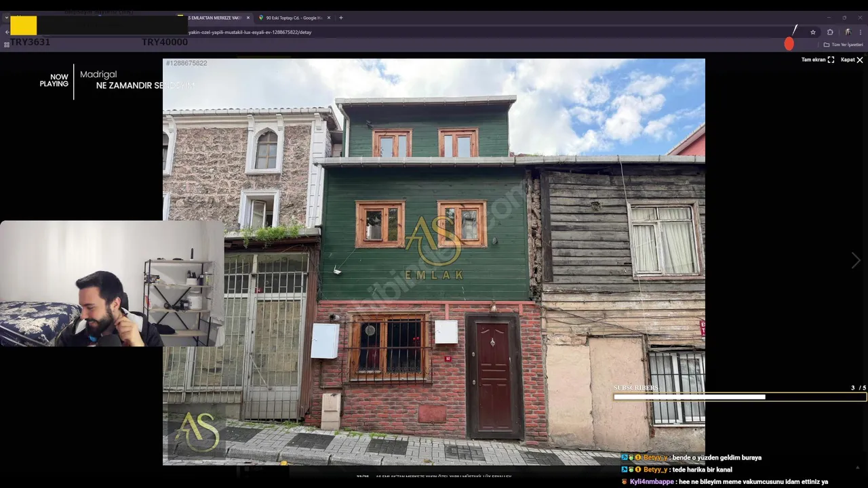Open the browser three-dot menu
Image resolution: width=868 pixels, height=488 pixels.
(861, 32)
